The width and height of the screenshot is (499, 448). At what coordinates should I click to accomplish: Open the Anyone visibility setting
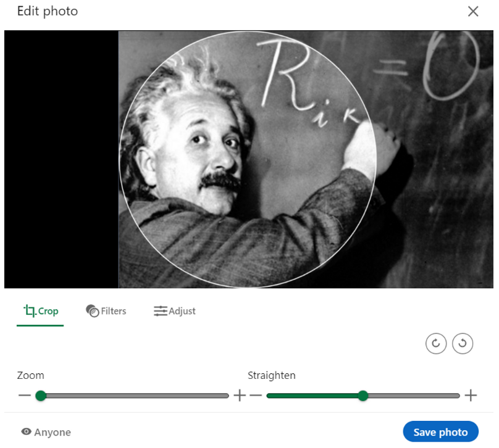point(46,432)
